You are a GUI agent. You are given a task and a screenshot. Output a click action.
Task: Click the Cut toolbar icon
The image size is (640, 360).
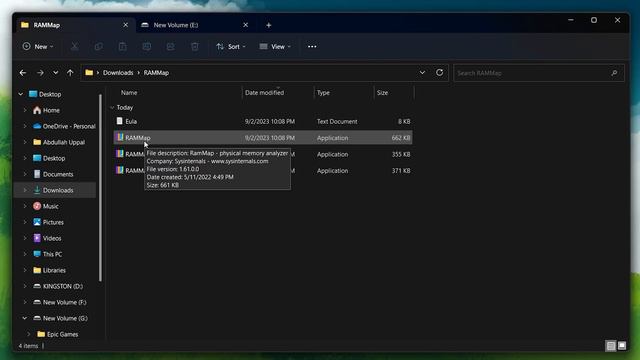click(x=74, y=47)
